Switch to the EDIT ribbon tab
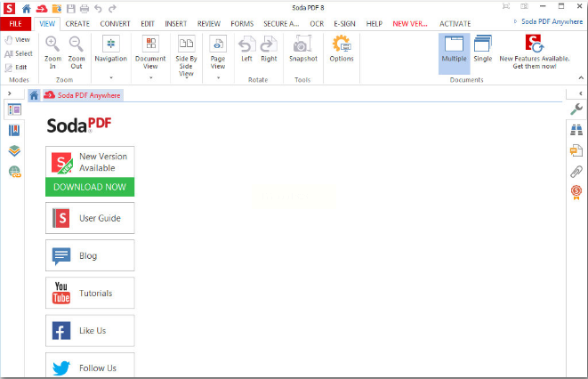Screen dimensions: 588x379 click(x=148, y=24)
